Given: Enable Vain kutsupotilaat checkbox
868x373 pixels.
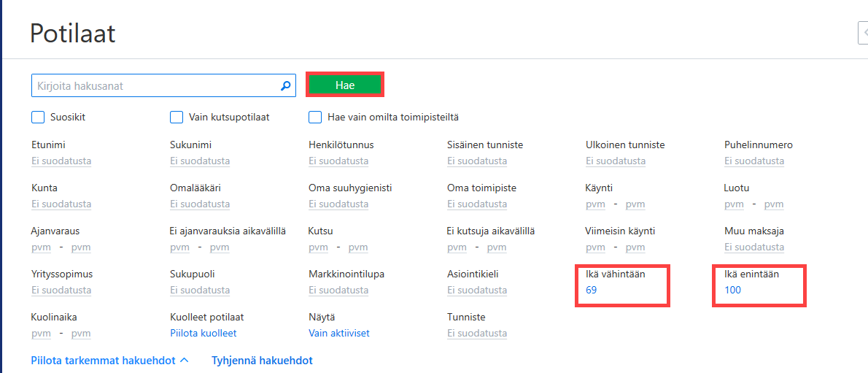Looking at the screenshot, I should click(x=177, y=118).
